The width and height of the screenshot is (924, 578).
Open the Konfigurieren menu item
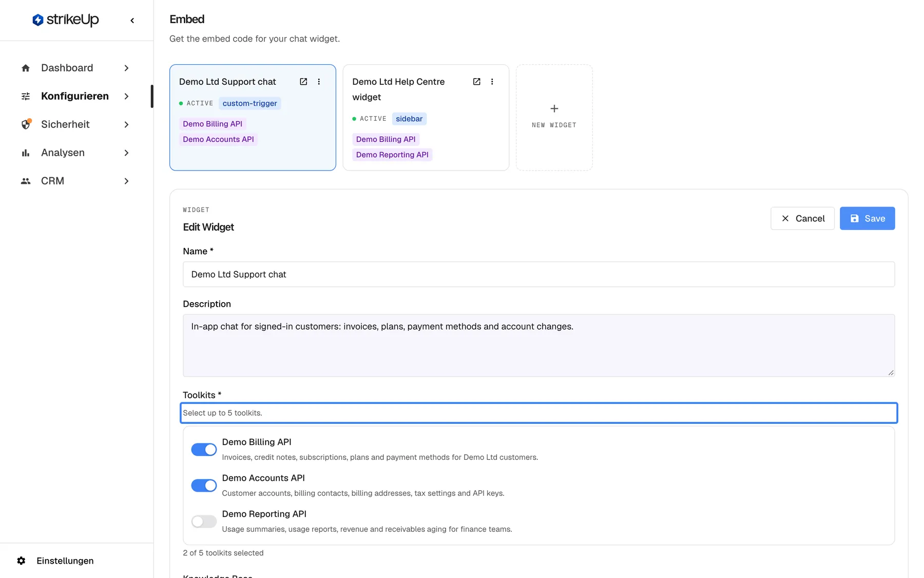point(75,96)
